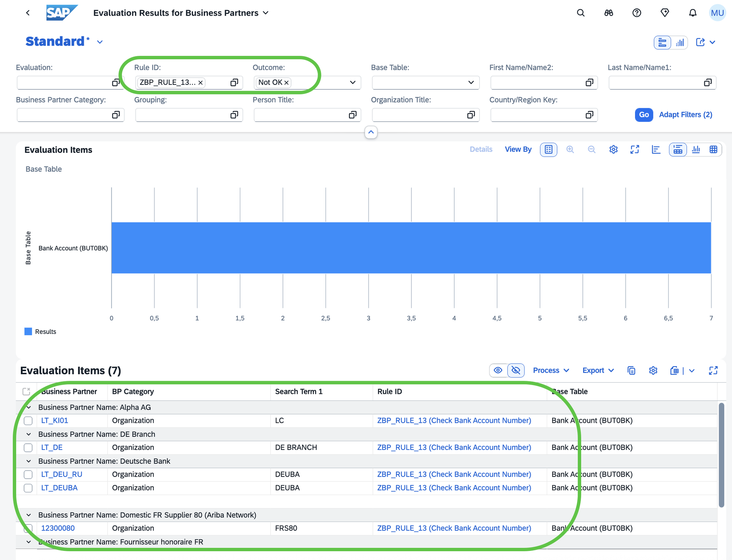Image resolution: width=732 pixels, height=560 pixels.
Task: Open the Process menu
Action: (x=551, y=371)
